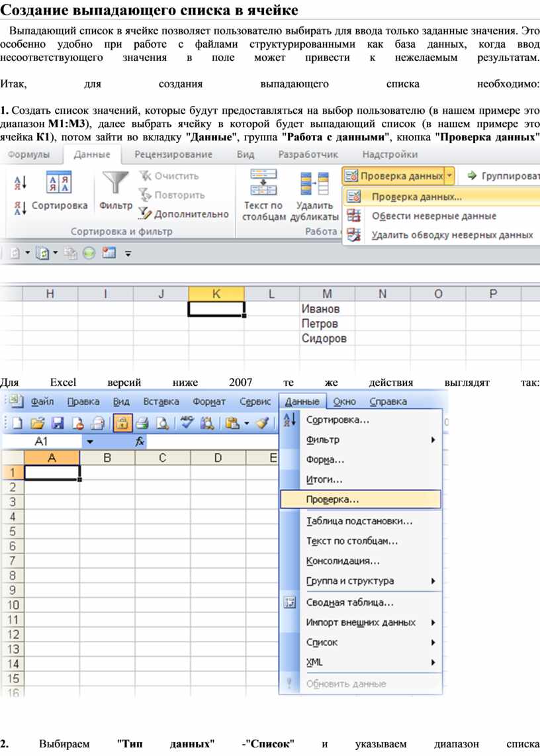Select Консолидация... menu item
Viewport: 540px width, 756px height.
pyautogui.click(x=361, y=561)
